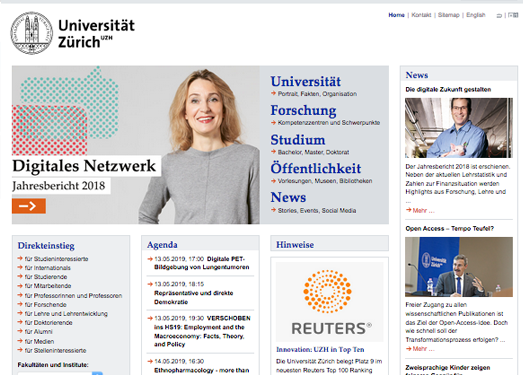Open the large News heading link in banner
Image resolution: width=523 pixels, height=375 pixels.
pyautogui.click(x=288, y=197)
